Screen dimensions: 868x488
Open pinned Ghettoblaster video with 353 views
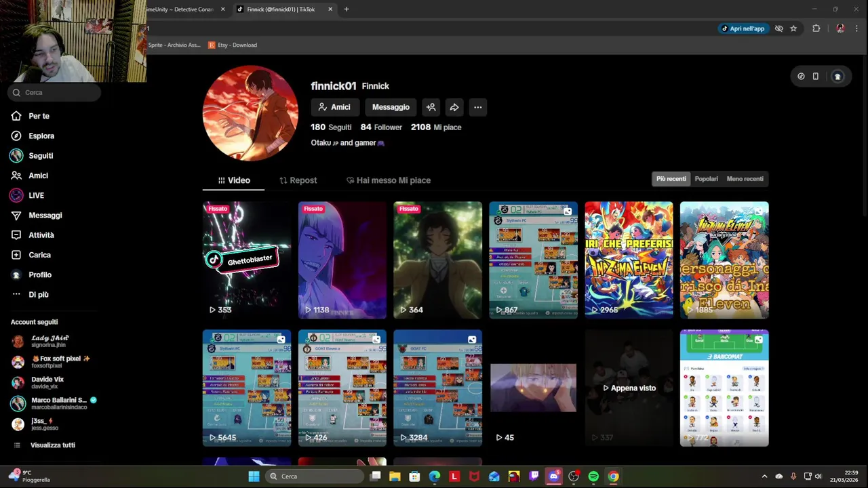click(247, 260)
